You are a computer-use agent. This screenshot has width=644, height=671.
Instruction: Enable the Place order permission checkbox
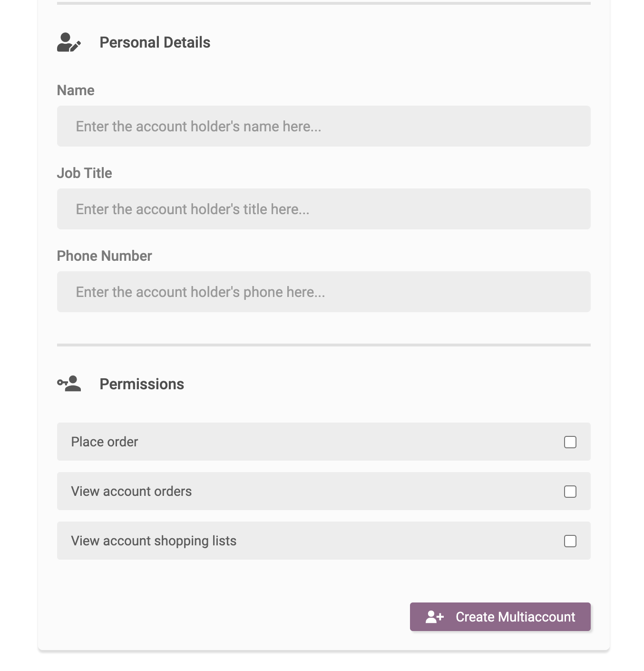tap(570, 442)
